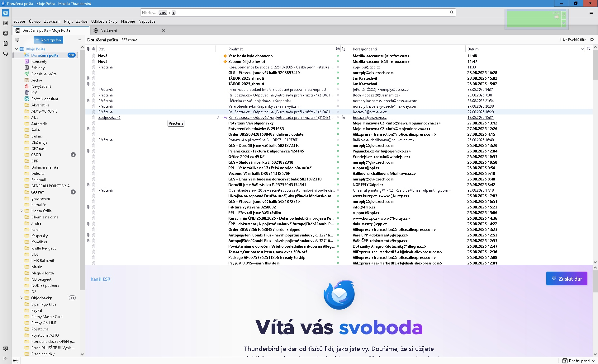Open the Tasks space
Image resolution: width=598 pixels, height=364 pixels.
point(5,44)
